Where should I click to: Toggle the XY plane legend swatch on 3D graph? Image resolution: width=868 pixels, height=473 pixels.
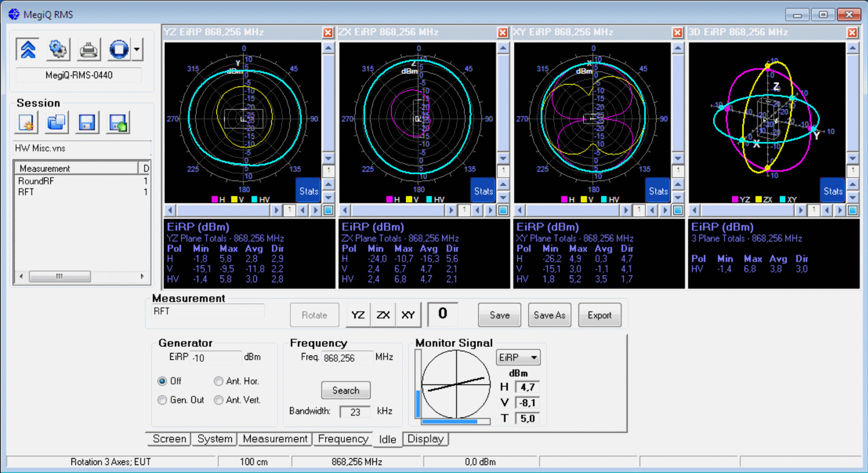point(783,199)
